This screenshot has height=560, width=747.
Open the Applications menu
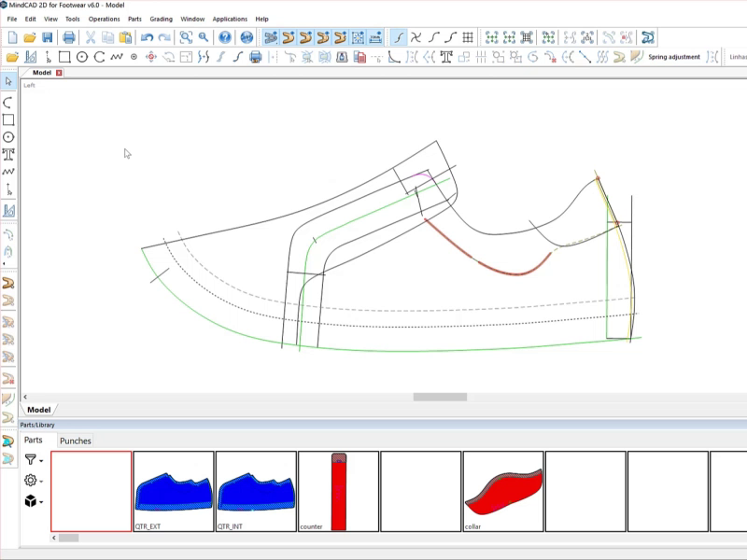230,19
